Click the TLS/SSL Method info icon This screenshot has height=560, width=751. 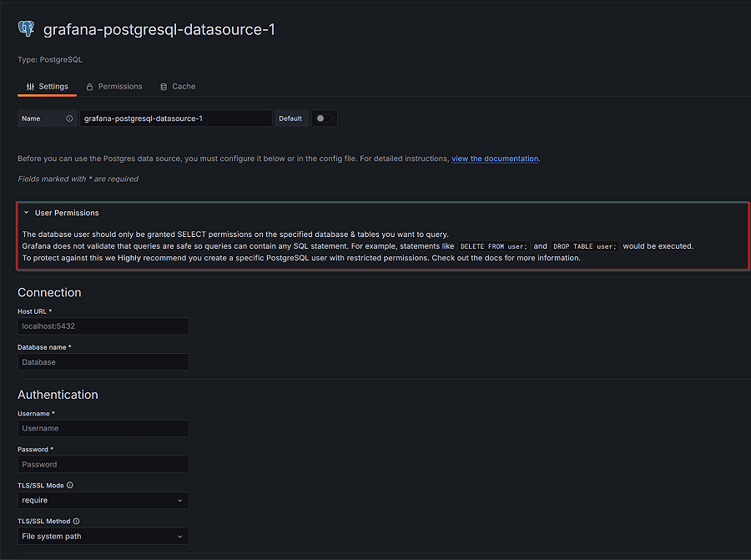[78, 521]
